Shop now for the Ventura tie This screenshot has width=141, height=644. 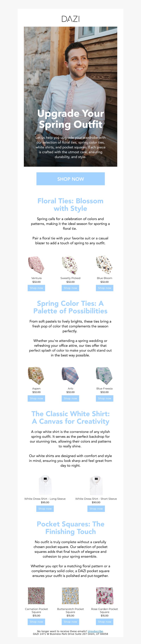coord(36,288)
